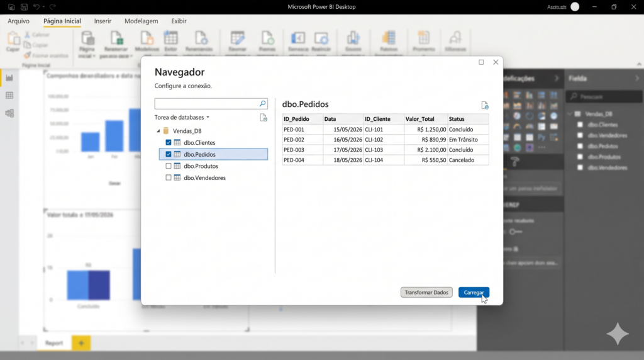Switch to the Página Inicial tab
The width and height of the screenshot is (644, 360).
pos(62,21)
